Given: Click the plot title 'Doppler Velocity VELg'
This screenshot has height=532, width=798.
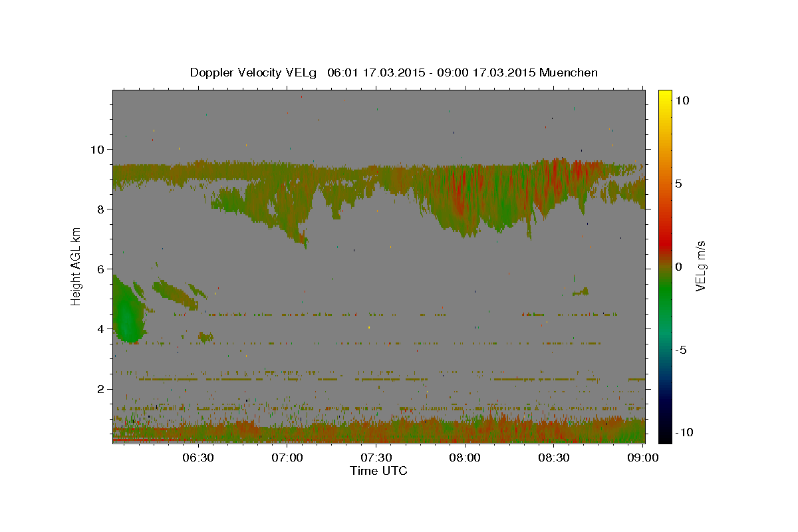Looking at the screenshot, I should 253,72.
